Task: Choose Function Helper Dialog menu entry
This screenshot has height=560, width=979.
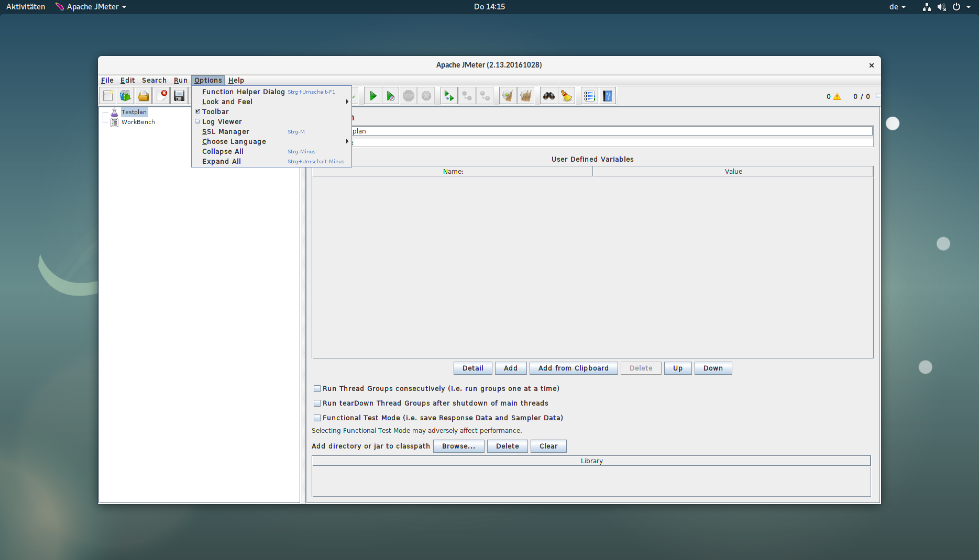Action: point(271,92)
